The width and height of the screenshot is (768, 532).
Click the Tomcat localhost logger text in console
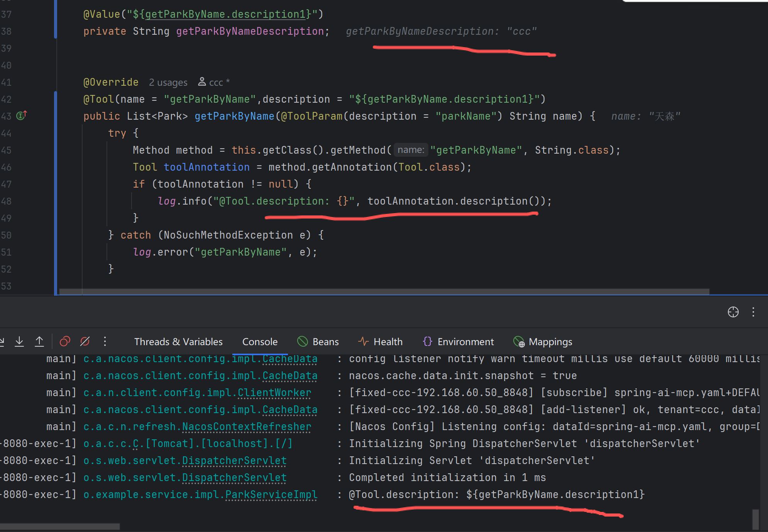click(188, 444)
